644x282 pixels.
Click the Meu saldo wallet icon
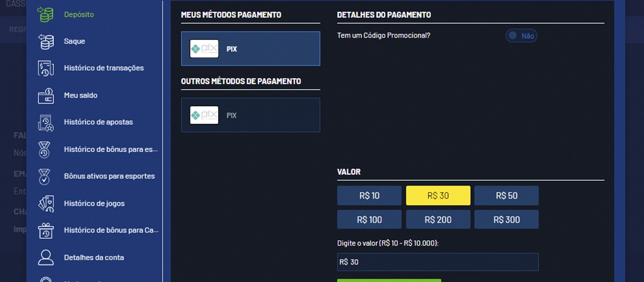point(46,96)
